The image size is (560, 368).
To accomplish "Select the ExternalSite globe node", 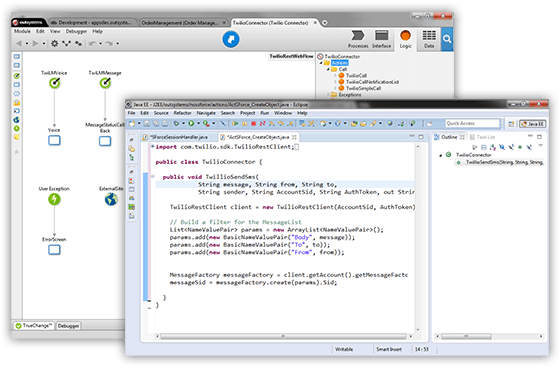I will pos(111,199).
